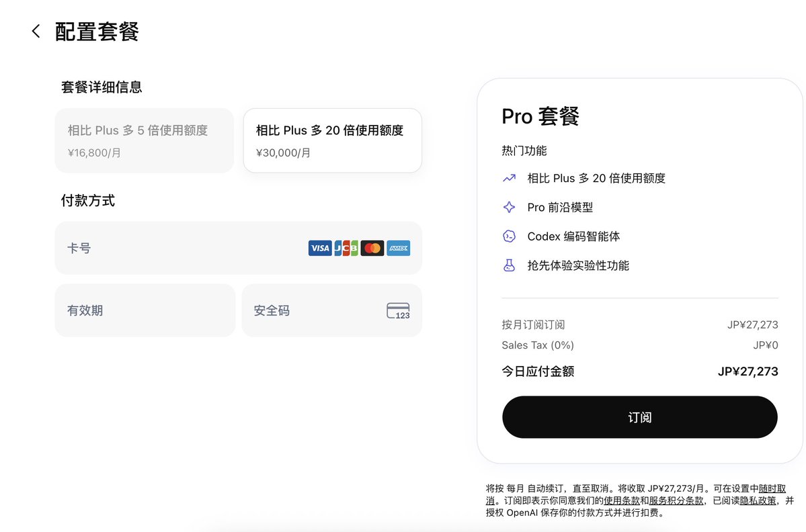806x532 pixels.
Task: Focus the 安全码 security code field
Action: [x=332, y=310]
